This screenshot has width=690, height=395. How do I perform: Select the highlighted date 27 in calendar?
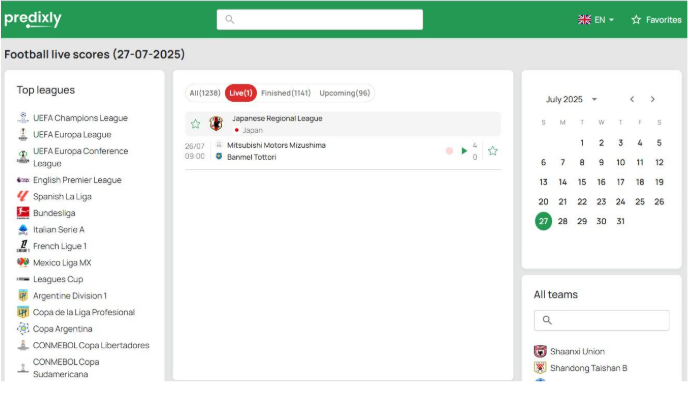click(x=543, y=221)
